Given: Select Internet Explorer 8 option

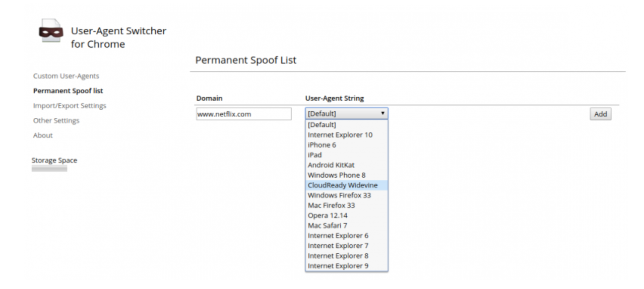Looking at the screenshot, I should coord(347,256).
